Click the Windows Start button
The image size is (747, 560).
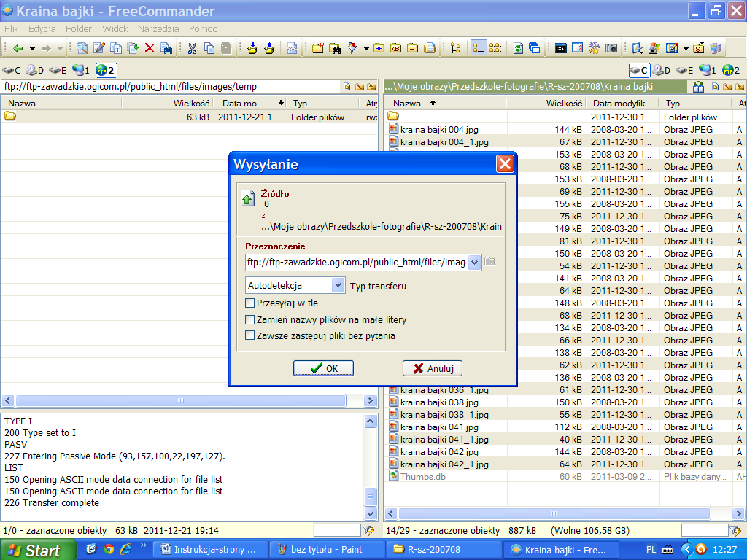coord(36,551)
